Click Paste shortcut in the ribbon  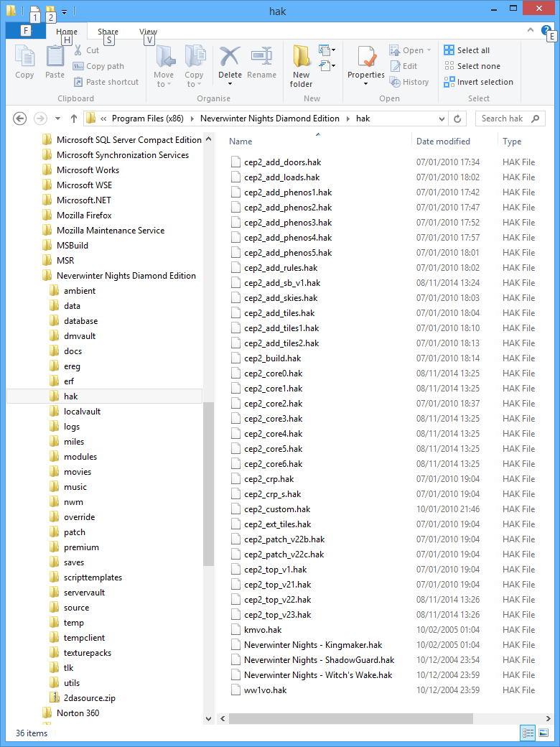[106, 82]
